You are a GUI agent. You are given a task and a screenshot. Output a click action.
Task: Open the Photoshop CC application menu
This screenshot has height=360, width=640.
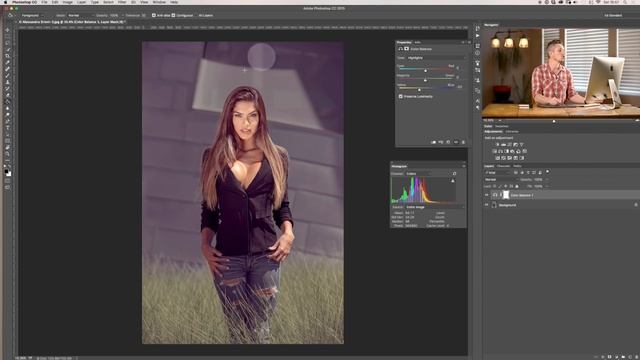tap(24, 2)
